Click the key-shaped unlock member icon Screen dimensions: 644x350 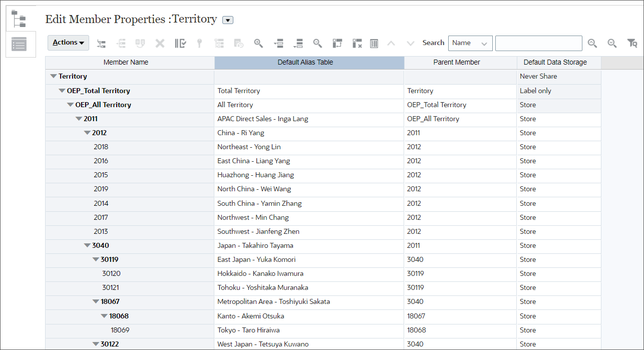(x=199, y=43)
